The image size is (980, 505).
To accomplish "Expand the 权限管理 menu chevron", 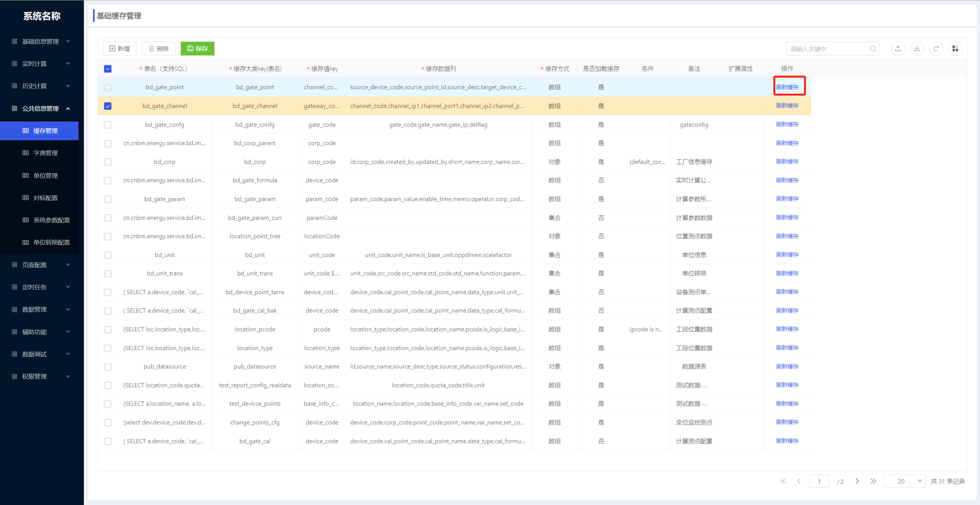I will [68, 376].
